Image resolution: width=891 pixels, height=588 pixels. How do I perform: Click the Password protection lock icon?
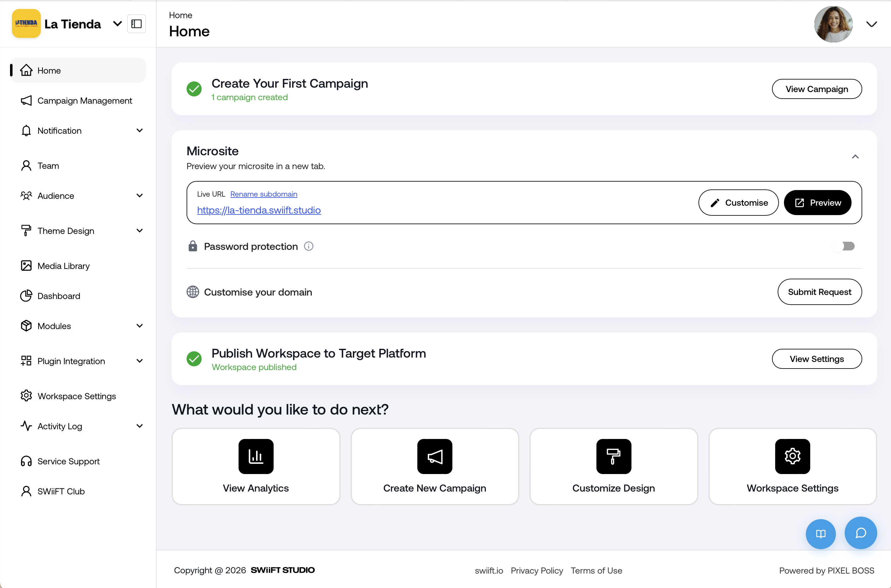point(193,246)
